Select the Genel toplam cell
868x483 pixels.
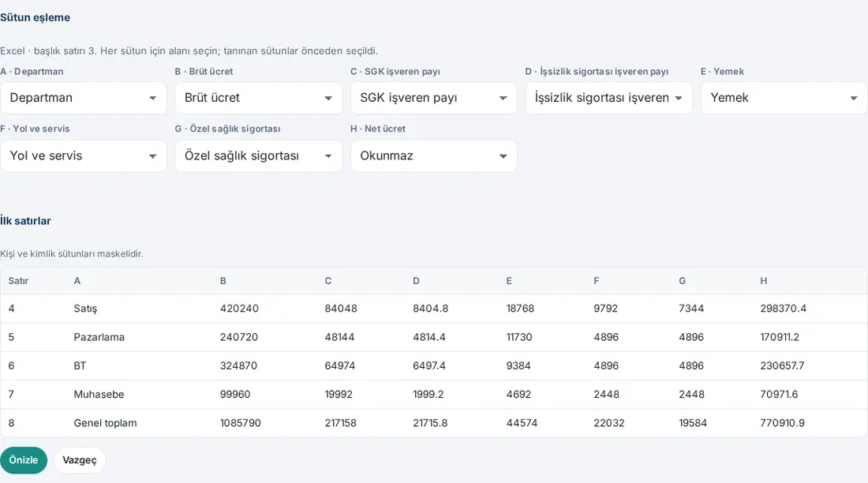105,423
